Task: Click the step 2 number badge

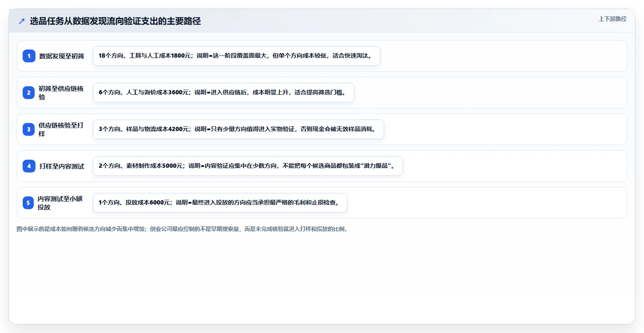Action: [x=29, y=93]
